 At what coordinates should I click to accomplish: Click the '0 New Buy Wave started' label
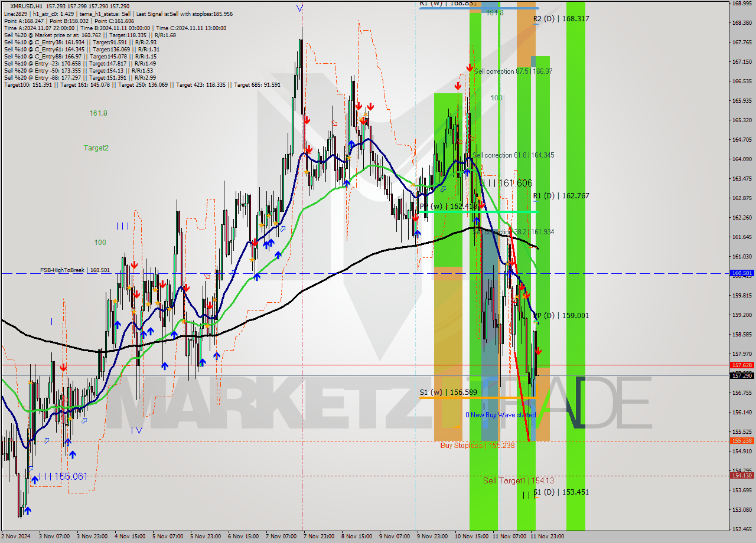click(x=501, y=415)
